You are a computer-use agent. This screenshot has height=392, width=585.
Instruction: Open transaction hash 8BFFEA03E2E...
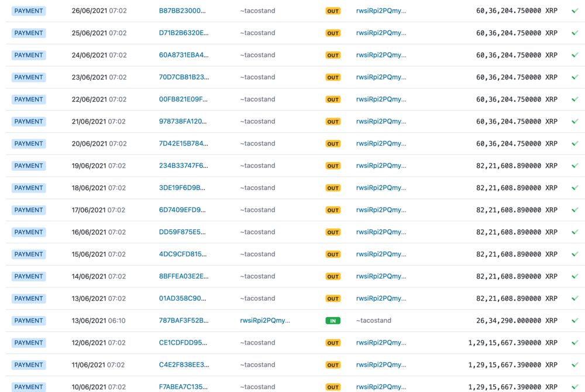tap(184, 276)
